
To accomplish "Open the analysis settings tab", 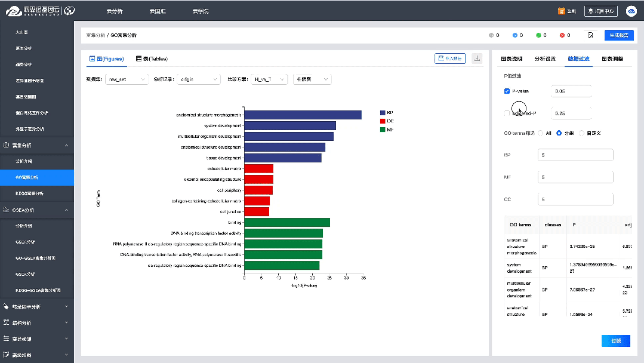I will pyautogui.click(x=545, y=59).
